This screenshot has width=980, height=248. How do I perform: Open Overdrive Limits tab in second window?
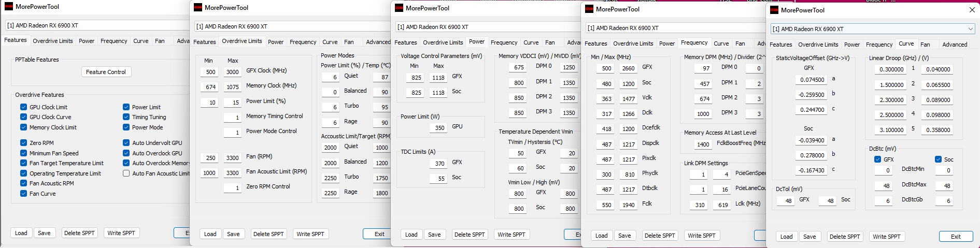point(242,41)
